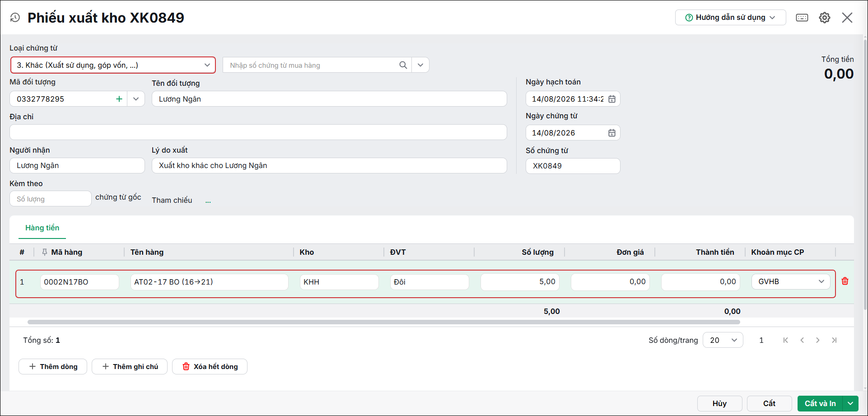868x416 pixels.
Task: Close the Phiếu xuất kho form
Action: [x=847, y=18]
